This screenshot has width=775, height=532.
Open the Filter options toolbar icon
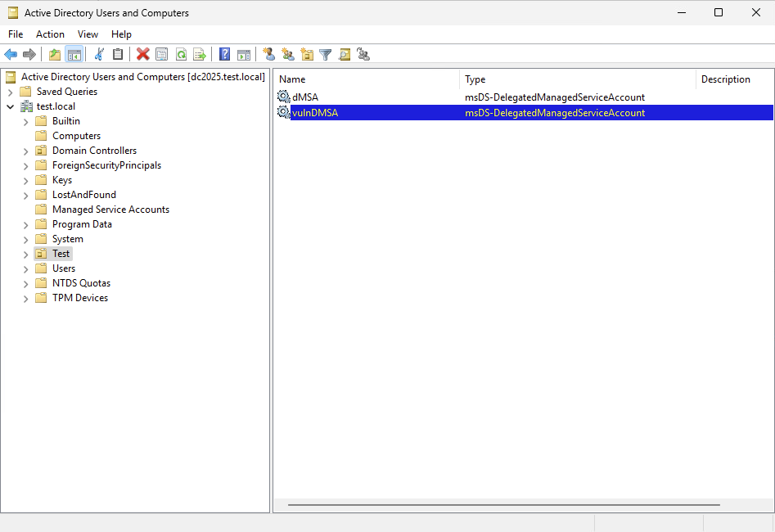click(326, 54)
